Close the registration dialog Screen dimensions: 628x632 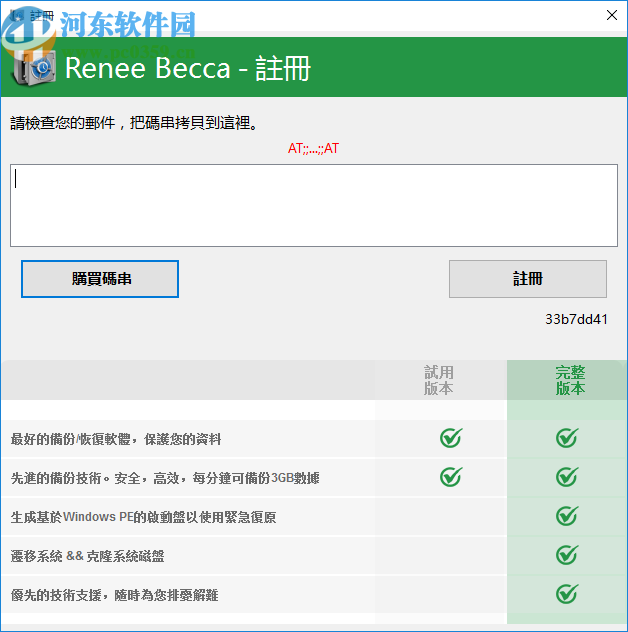click(x=611, y=15)
